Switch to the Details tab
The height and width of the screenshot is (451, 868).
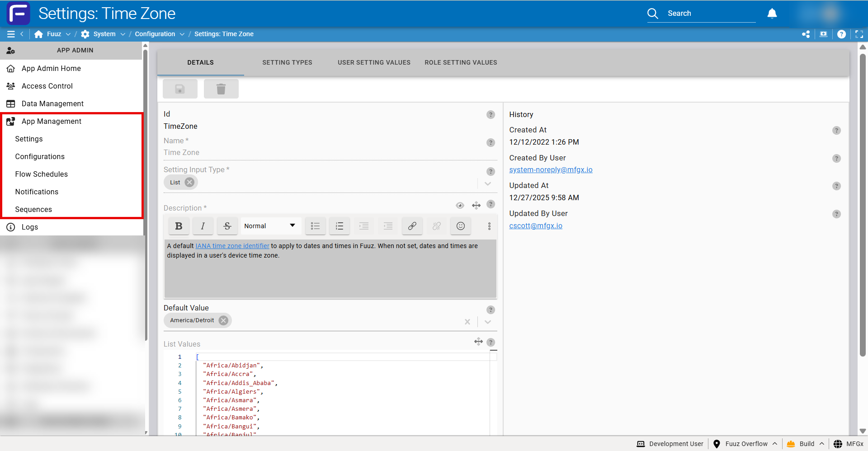click(x=201, y=62)
